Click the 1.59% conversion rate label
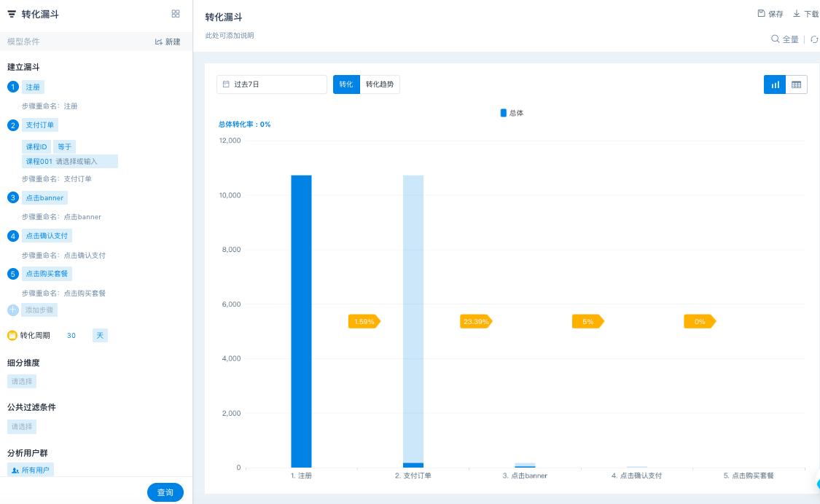 364,321
